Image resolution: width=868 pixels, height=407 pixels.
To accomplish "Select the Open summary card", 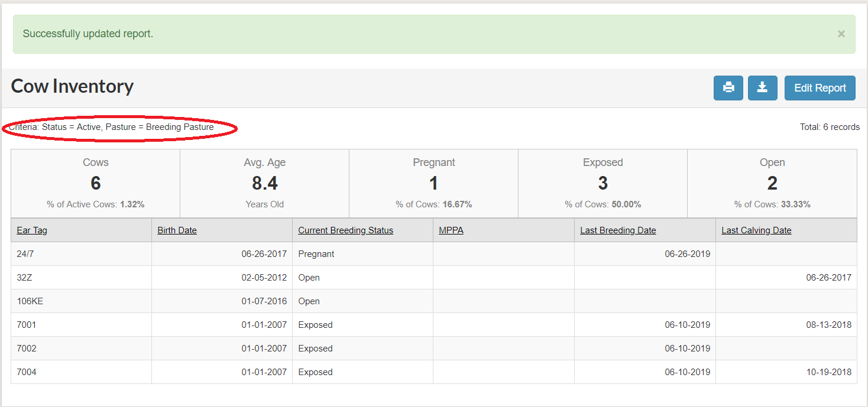I will [772, 183].
